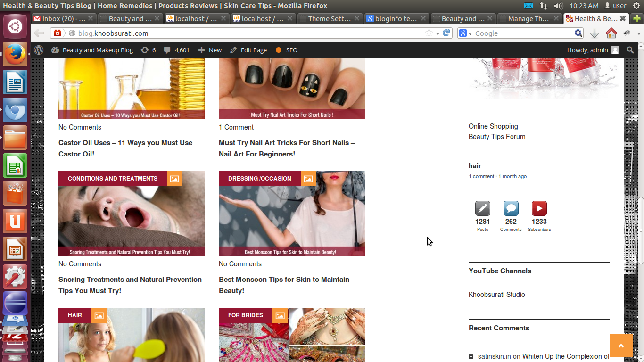The height and width of the screenshot is (362, 644).
Task: Click the Subscribers play icon in sidebar
Action: [x=539, y=208]
